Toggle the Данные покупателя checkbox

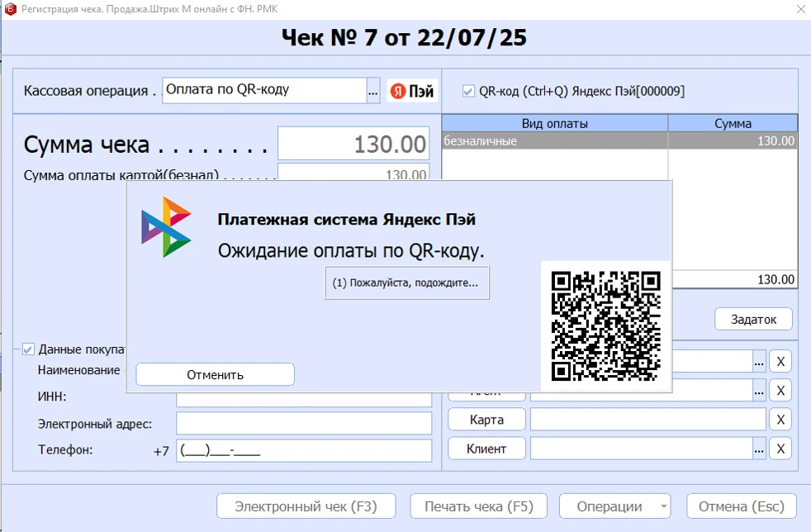(x=28, y=349)
